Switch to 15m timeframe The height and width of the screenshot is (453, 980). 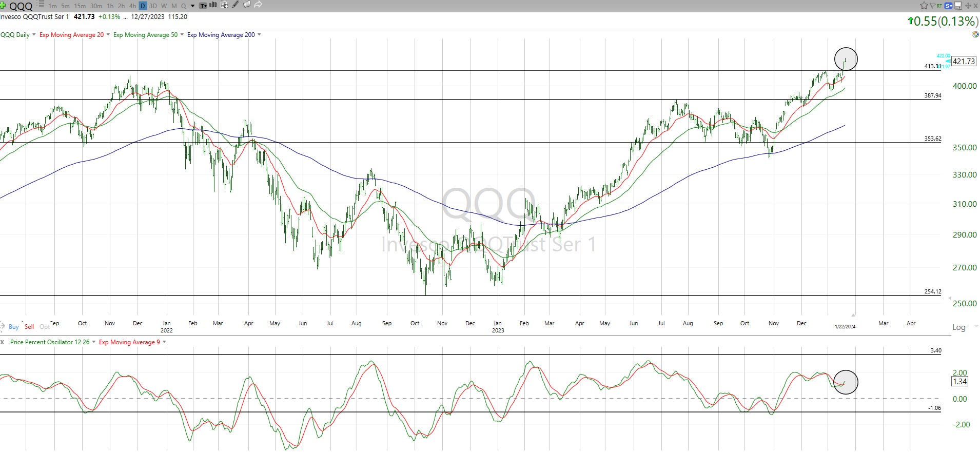[80, 6]
